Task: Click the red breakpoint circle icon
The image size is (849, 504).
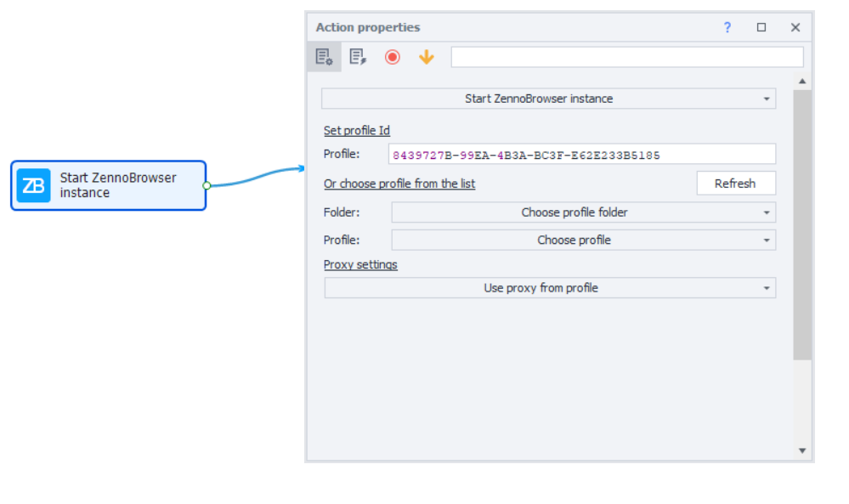Action: point(392,57)
